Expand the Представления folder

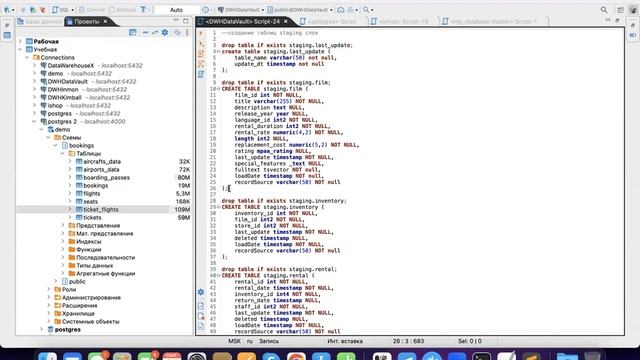pyautogui.click(x=63, y=225)
